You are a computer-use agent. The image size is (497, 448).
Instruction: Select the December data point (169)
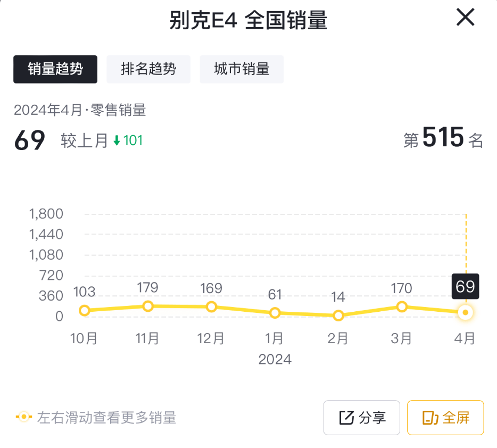click(x=211, y=307)
